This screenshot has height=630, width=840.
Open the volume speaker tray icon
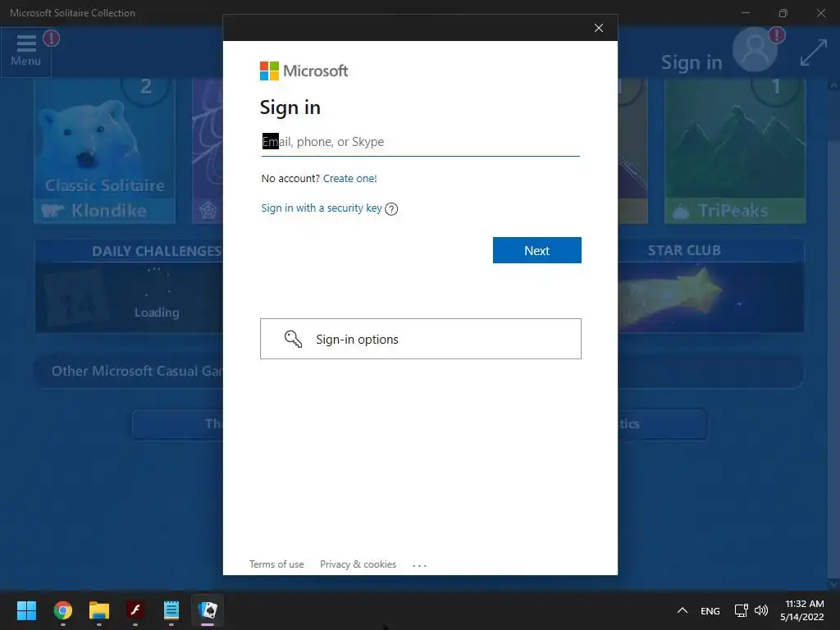click(760, 610)
